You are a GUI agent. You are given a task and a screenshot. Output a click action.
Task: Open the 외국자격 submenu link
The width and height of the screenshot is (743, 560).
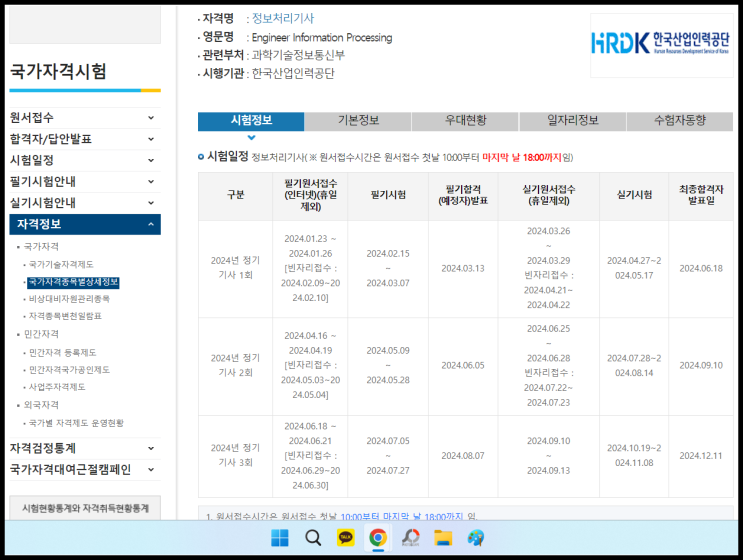pos(41,405)
